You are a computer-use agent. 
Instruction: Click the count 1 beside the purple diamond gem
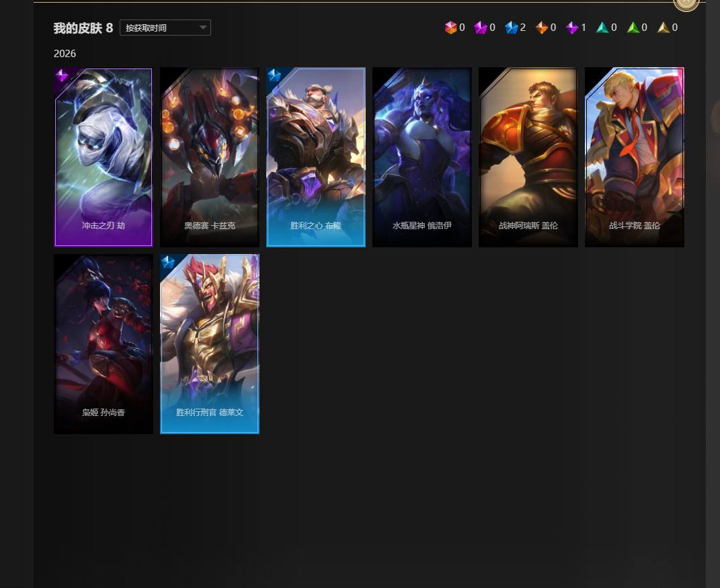click(584, 28)
